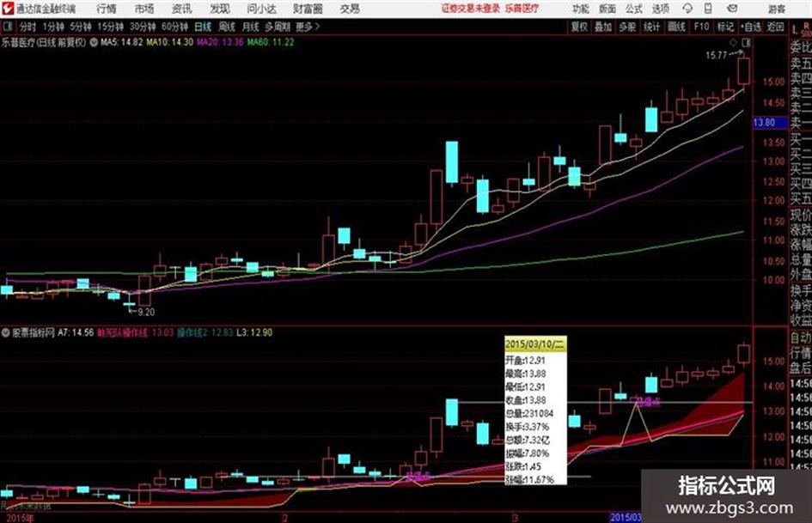The width and height of the screenshot is (812, 523).
Task: Toggle the side panel icon beside the diamond
Action: 746,43
